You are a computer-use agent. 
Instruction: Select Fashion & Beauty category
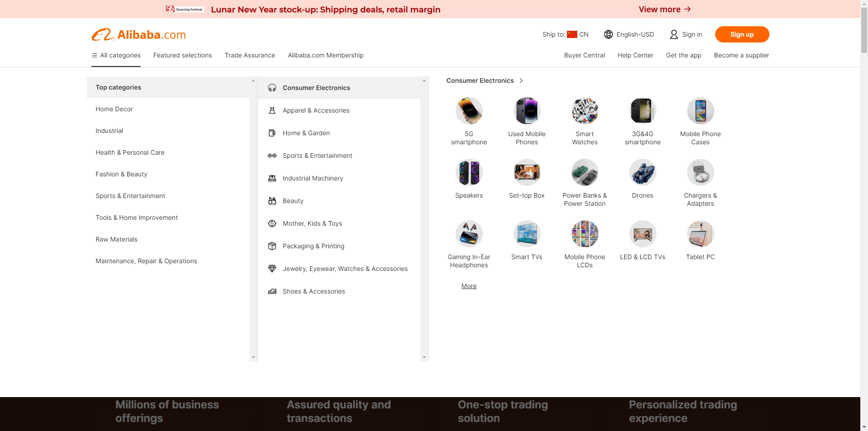tap(168, 174)
